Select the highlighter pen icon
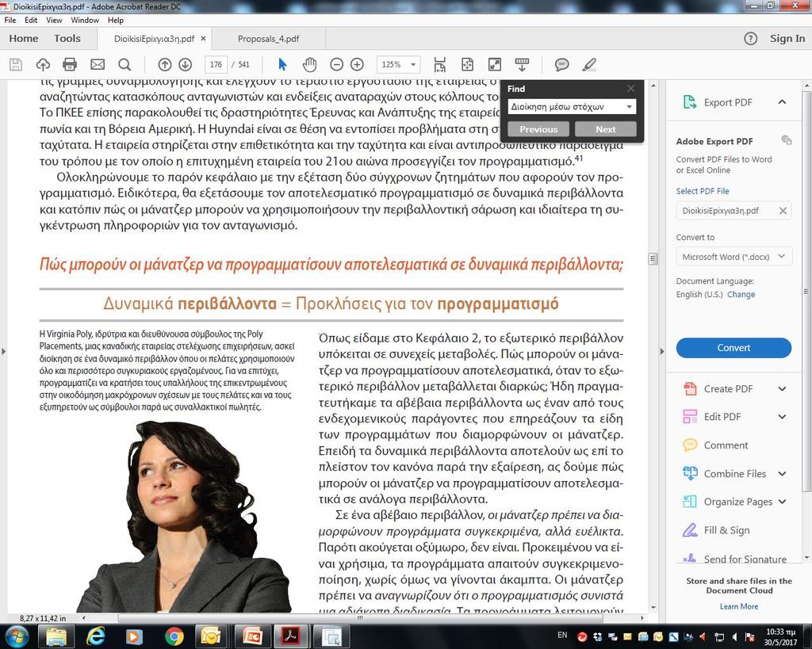 589,65
